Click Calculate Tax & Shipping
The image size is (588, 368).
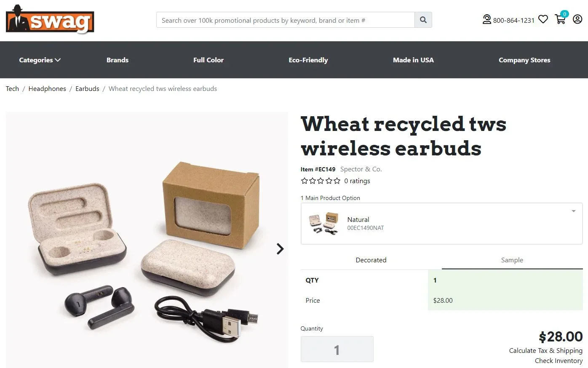pos(545,350)
